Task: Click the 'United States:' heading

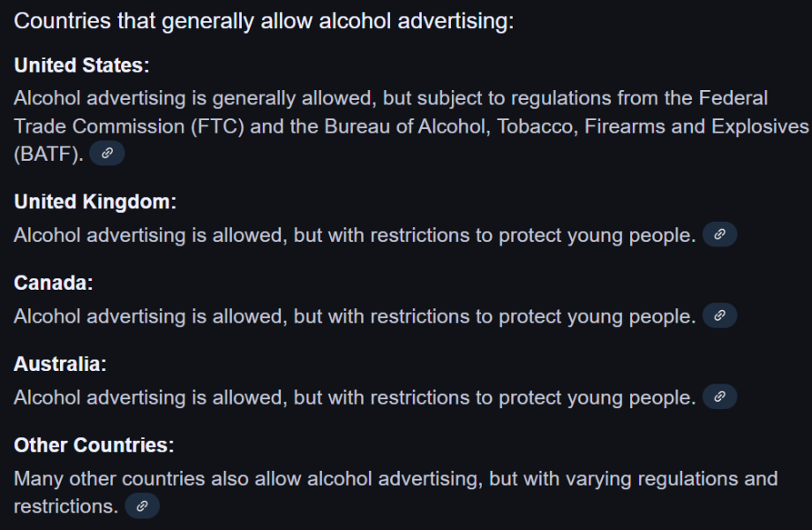Action: click(x=82, y=65)
